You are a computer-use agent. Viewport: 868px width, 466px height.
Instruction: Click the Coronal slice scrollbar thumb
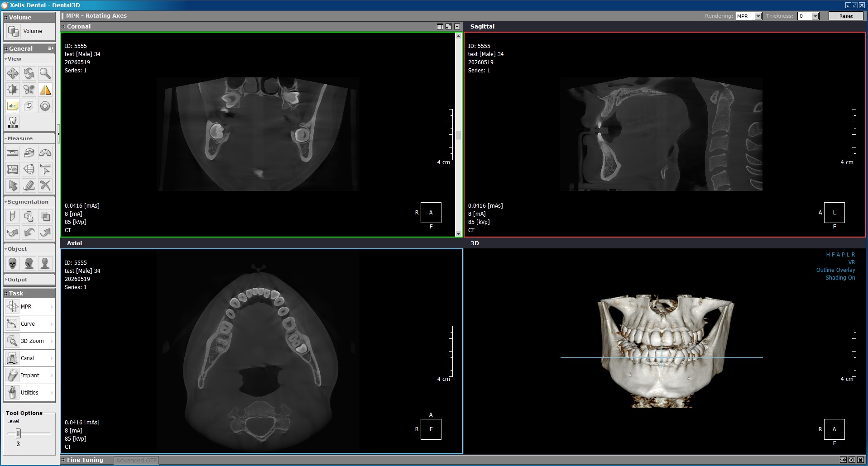[458, 135]
